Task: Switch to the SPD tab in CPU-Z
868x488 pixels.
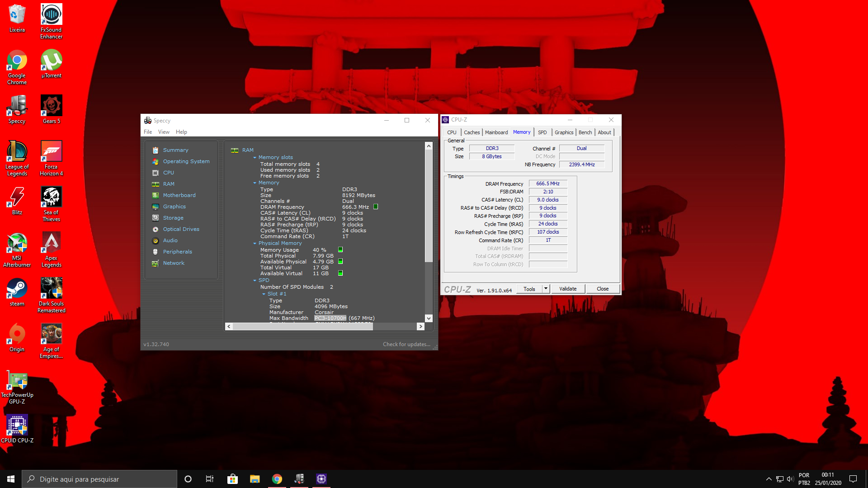Action: click(542, 132)
